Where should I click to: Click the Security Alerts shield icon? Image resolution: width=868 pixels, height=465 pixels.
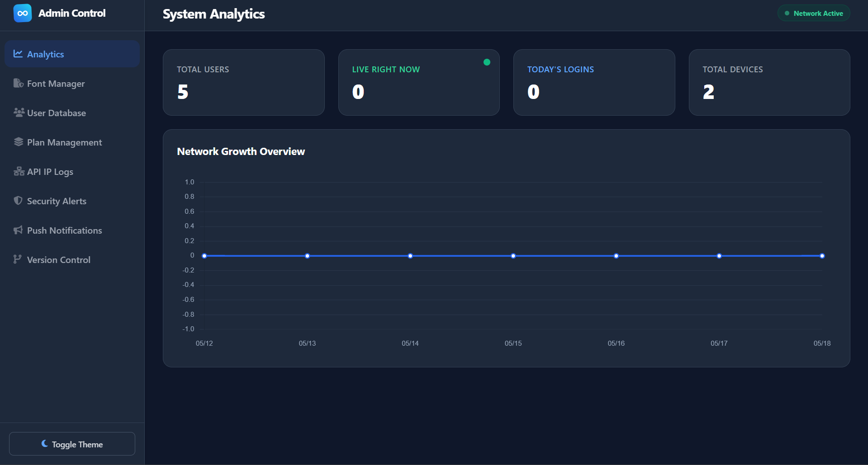point(18,201)
